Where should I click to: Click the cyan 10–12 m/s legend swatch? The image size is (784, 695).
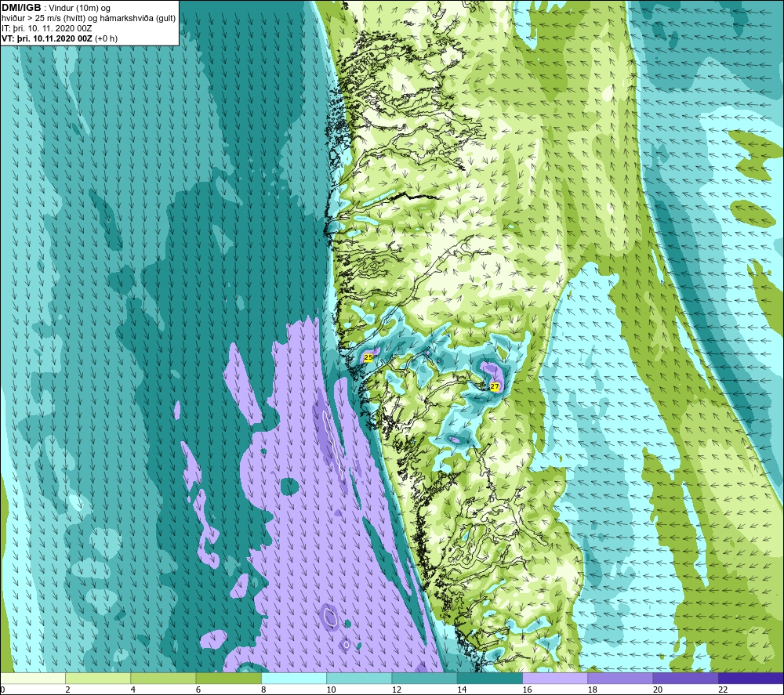[359, 678]
